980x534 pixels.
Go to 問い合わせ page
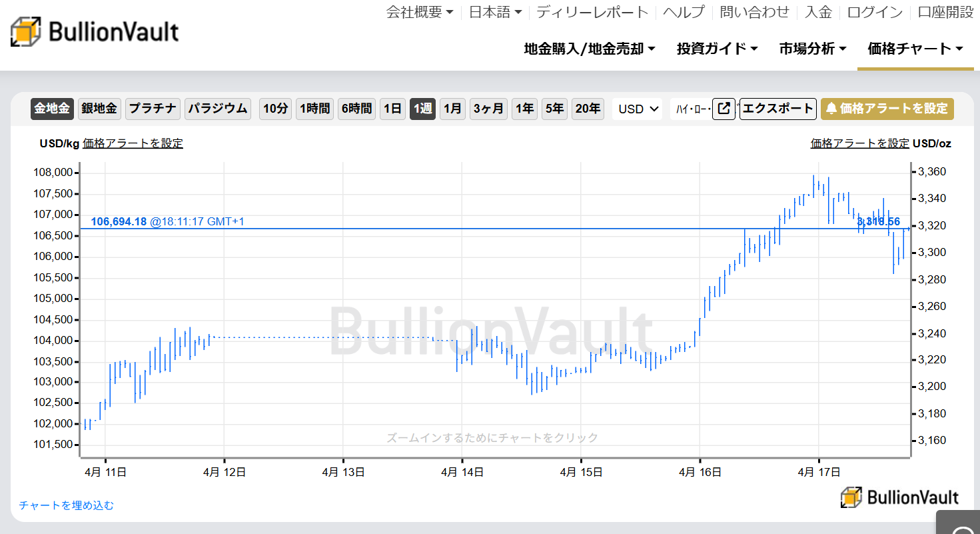[x=755, y=12]
